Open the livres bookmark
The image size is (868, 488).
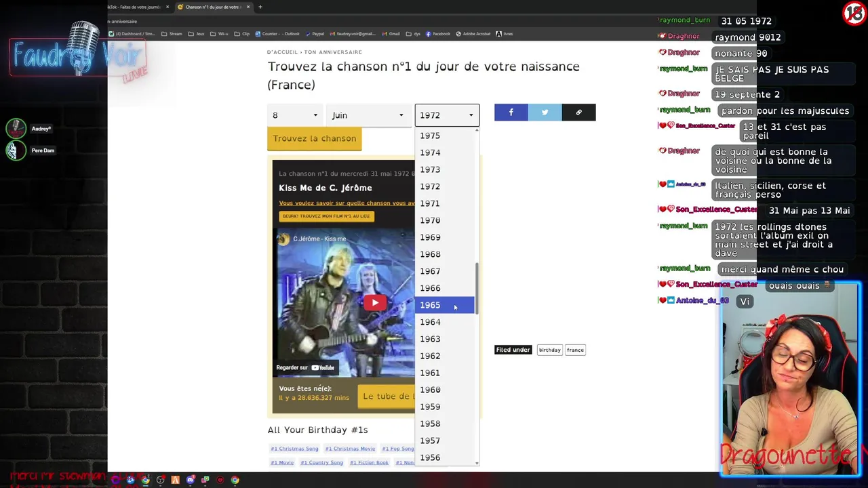coord(505,34)
